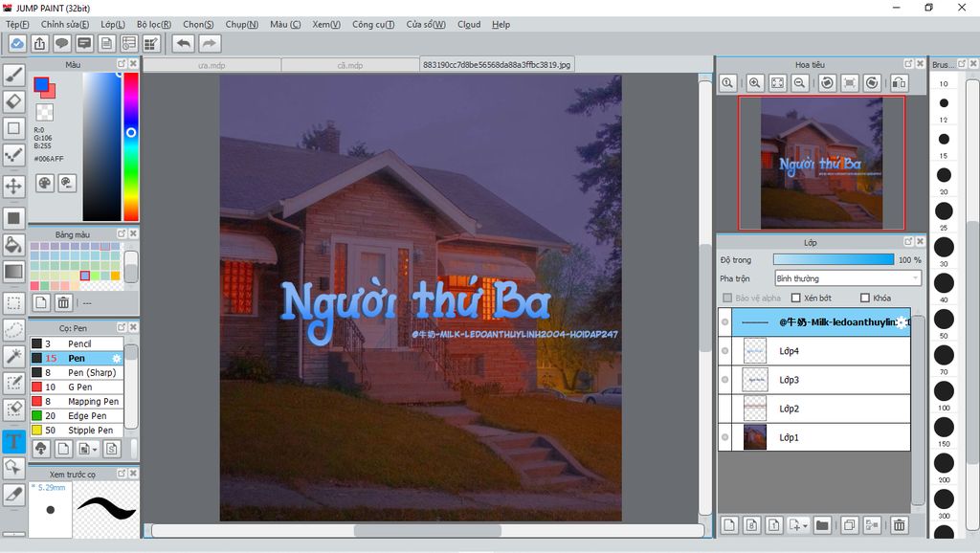Click the hue color strip
The image size is (980, 553).
(x=130, y=146)
